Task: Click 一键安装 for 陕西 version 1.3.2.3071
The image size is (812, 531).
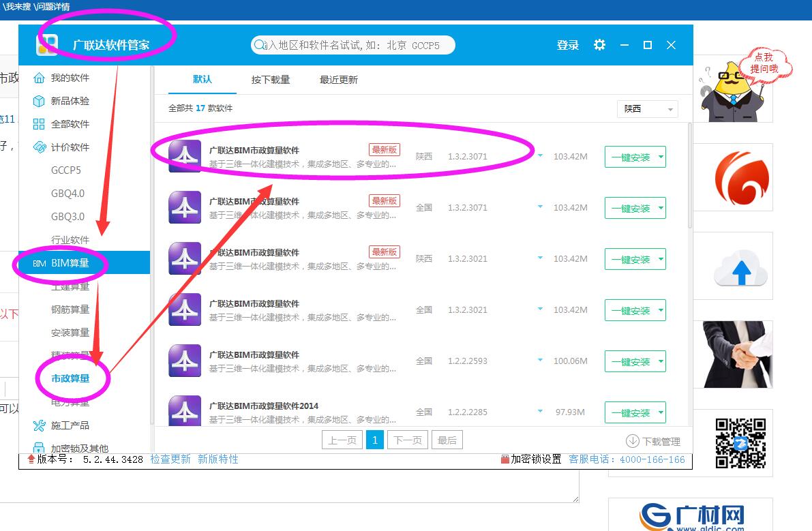Action: [631, 157]
